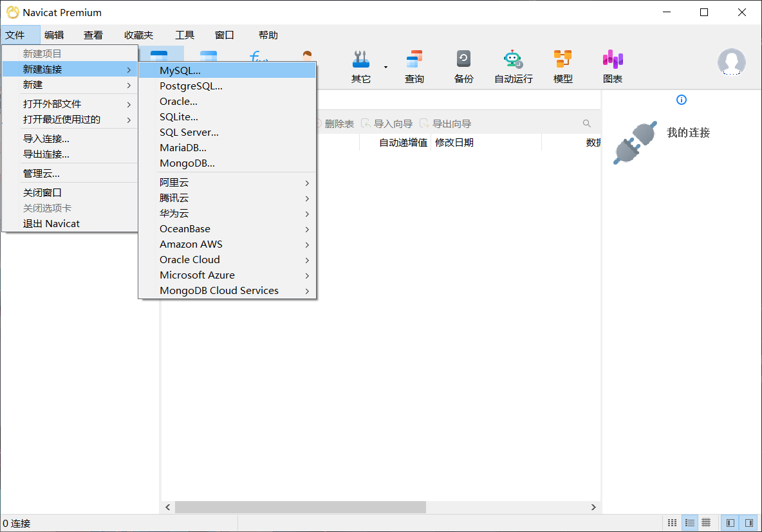762x532 pixels.
Task: Expand the 华为云 submenu
Action: (x=227, y=214)
